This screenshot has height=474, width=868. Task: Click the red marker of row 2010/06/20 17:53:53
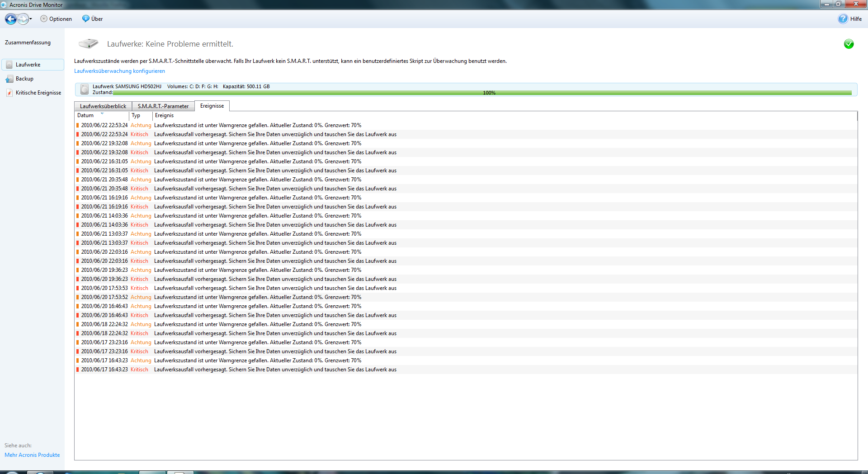(x=77, y=288)
